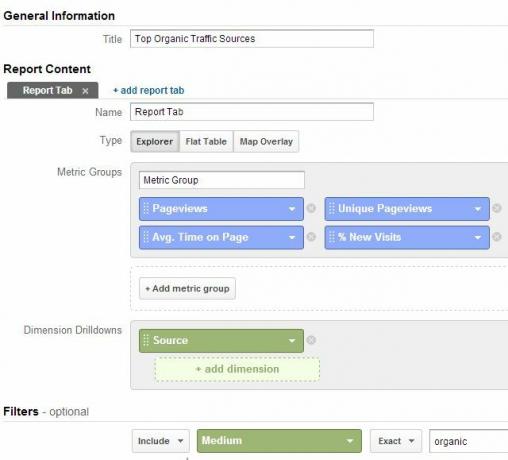Remove the Pageviews metric with its x icon
Viewport: 508px width, 460px height.
pyautogui.click(x=311, y=208)
